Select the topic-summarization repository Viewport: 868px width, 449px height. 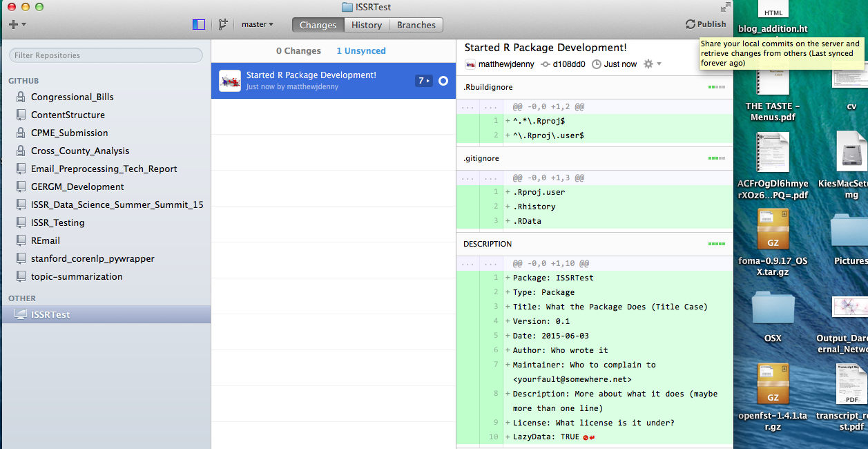coord(106,277)
